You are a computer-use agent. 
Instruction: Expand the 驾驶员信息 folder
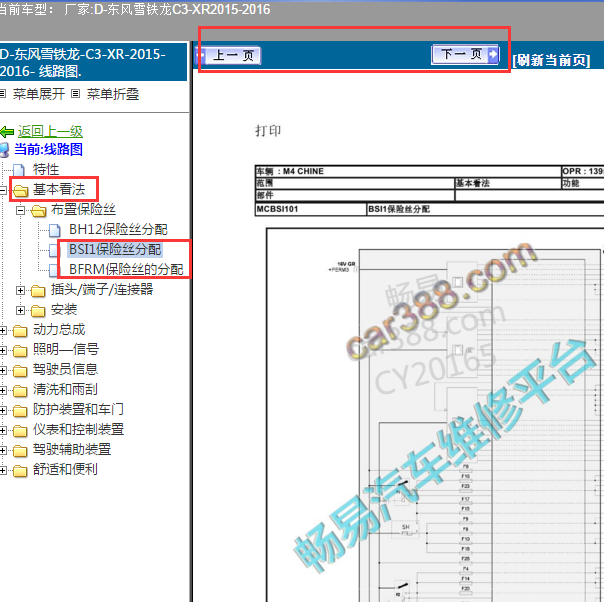tap(3, 371)
